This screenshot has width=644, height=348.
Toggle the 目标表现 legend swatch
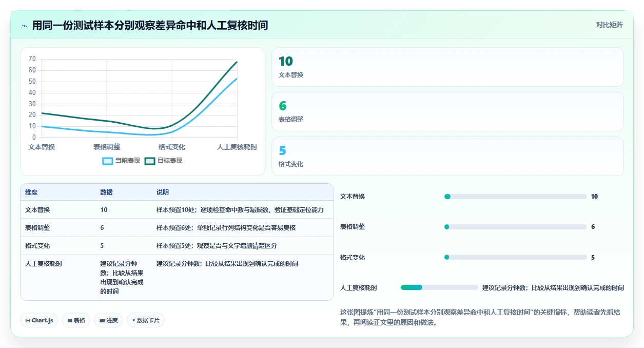(x=149, y=161)
